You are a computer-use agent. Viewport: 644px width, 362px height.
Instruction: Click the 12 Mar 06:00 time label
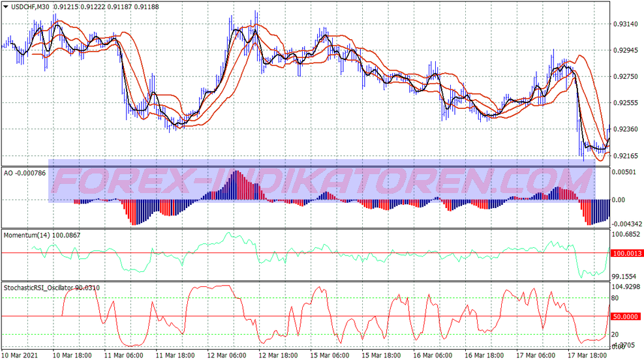coord(227,355)
